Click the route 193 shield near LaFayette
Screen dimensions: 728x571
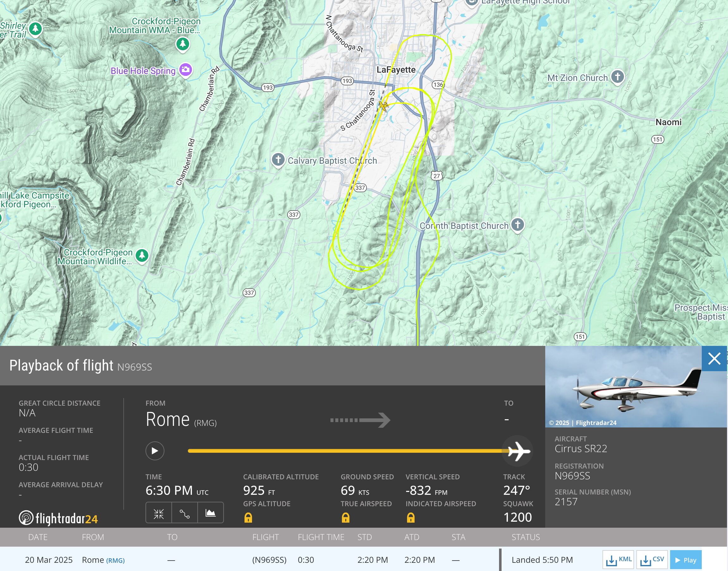pos(347,81)
